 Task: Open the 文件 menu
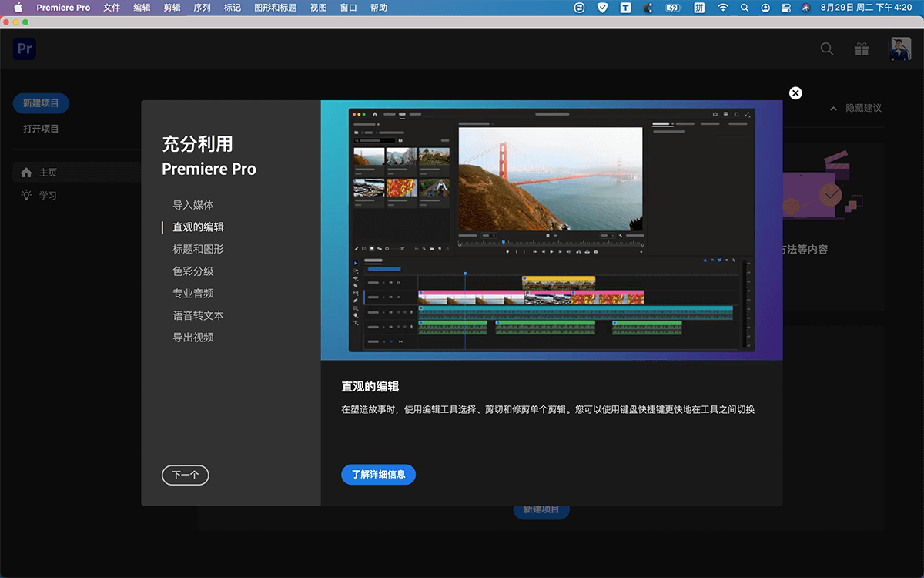[x=112, y=8]
